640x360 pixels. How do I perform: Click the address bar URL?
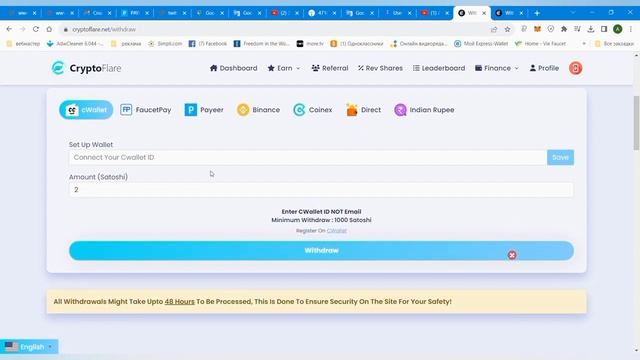click(104, 29)
